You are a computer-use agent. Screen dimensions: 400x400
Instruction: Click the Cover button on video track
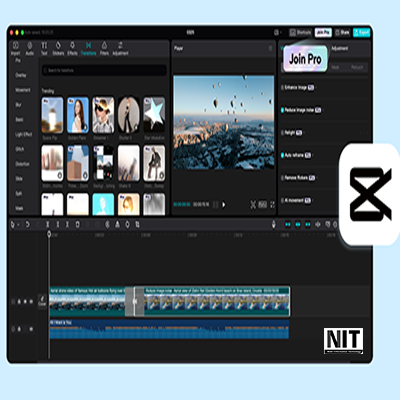pyautogui.click(x=42, y=301)
